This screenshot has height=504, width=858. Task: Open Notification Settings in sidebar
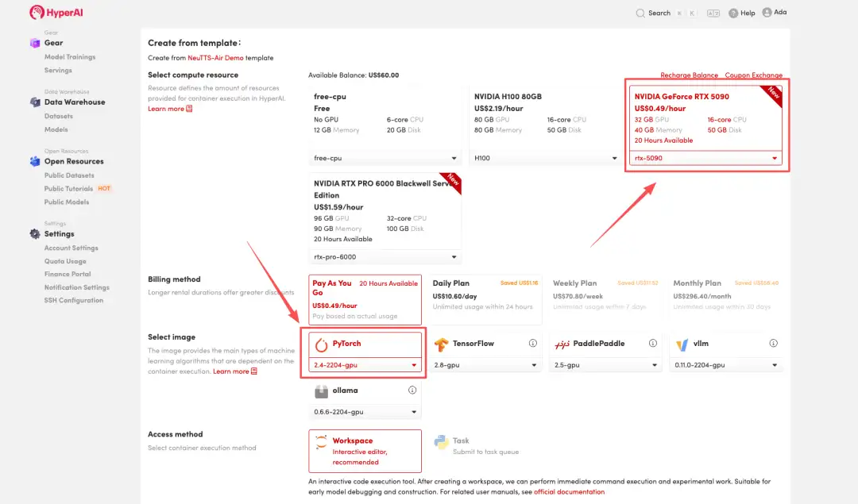pyautogui.click(x=76, y=287)
